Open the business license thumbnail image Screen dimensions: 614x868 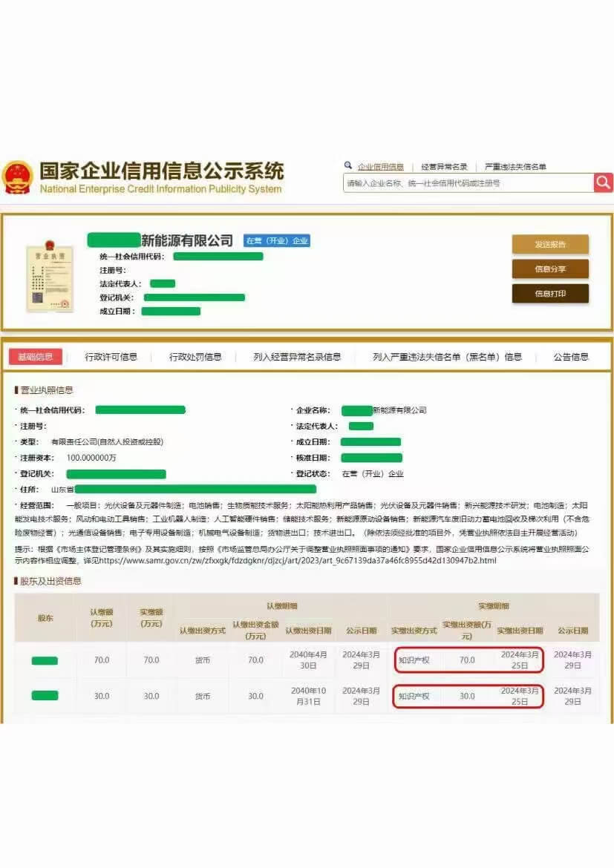pyautogui.click(x=49, y=276)
